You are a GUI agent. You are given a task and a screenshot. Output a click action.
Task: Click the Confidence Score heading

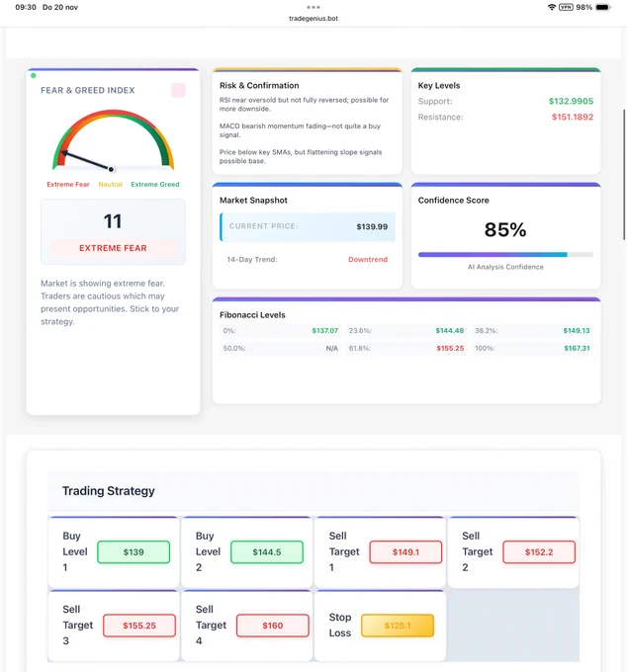pyautogui.click(x=453, y=201)
